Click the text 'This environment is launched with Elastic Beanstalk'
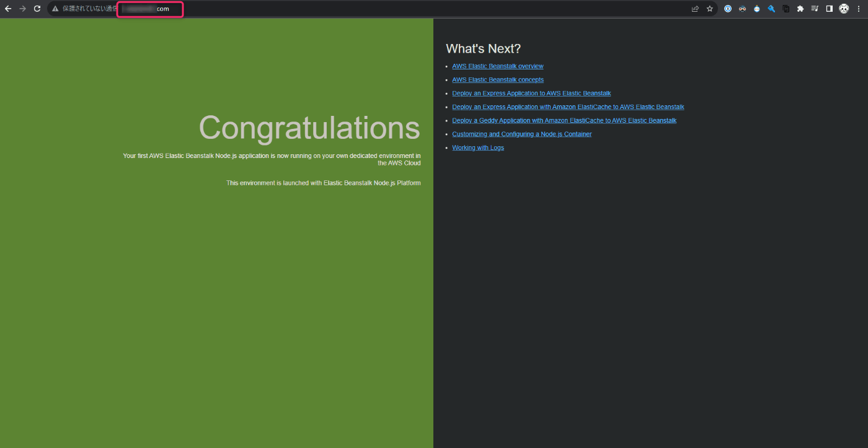This screenshot has height=448, width=868. tap(323, 183)
